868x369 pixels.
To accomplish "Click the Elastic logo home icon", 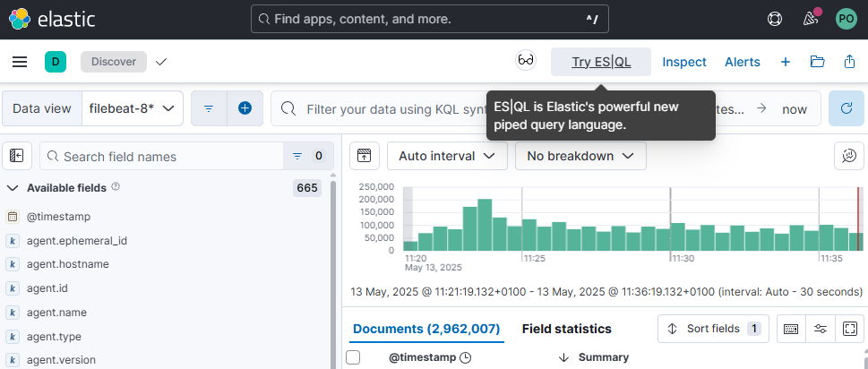I will (x=20, y=20).
